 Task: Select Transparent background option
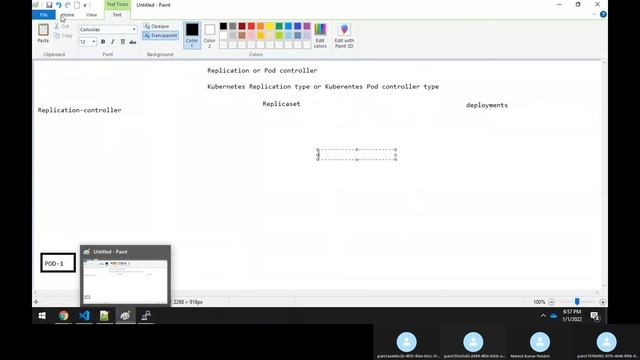coord(160,36)
